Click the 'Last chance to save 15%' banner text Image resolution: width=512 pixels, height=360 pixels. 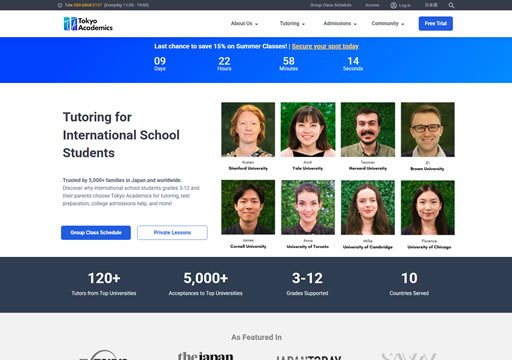(x=221, y=46)
